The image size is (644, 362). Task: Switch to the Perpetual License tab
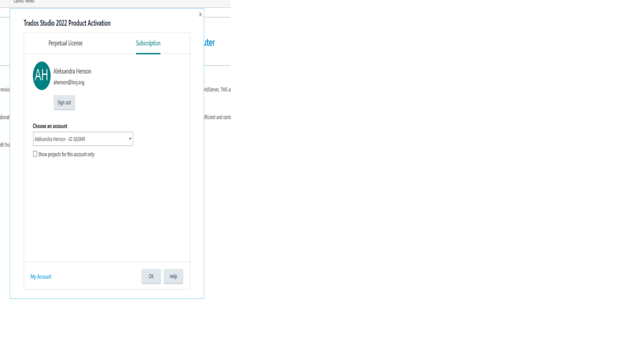(65, 42)
